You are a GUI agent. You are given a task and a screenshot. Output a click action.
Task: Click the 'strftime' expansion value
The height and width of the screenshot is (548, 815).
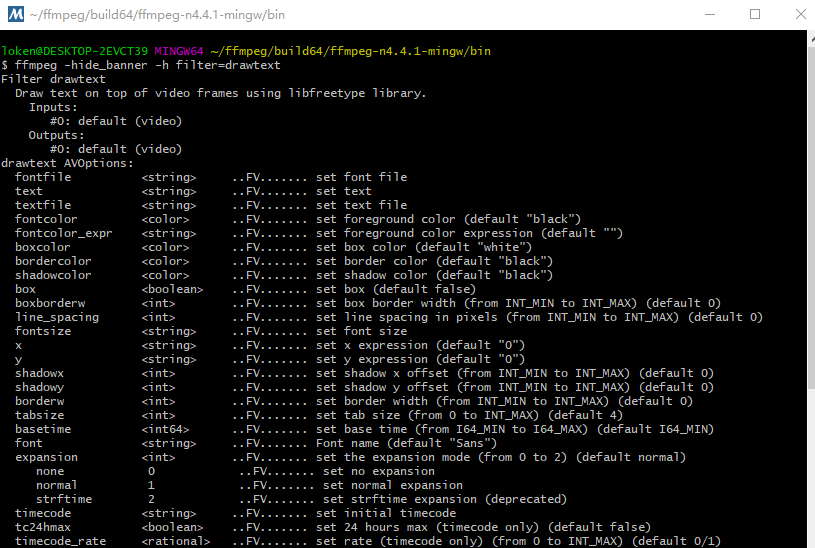64,499
